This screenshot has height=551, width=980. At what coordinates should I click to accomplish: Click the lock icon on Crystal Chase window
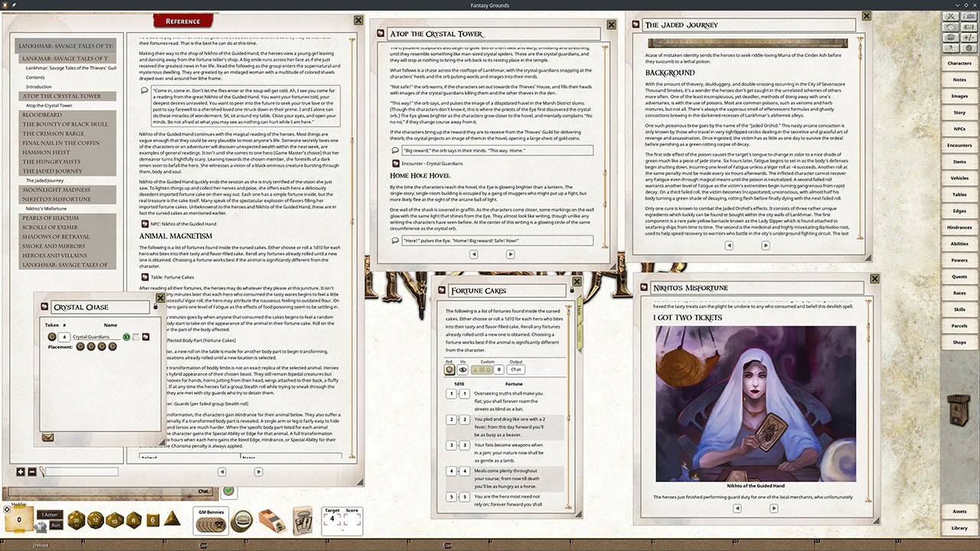pyautogui.click(x=155, y=307)
